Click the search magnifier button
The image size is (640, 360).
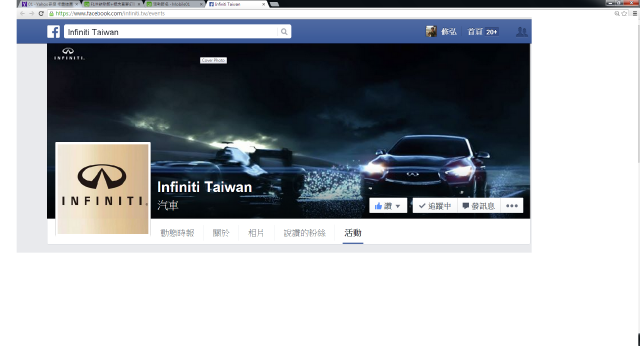pos(284,32)
